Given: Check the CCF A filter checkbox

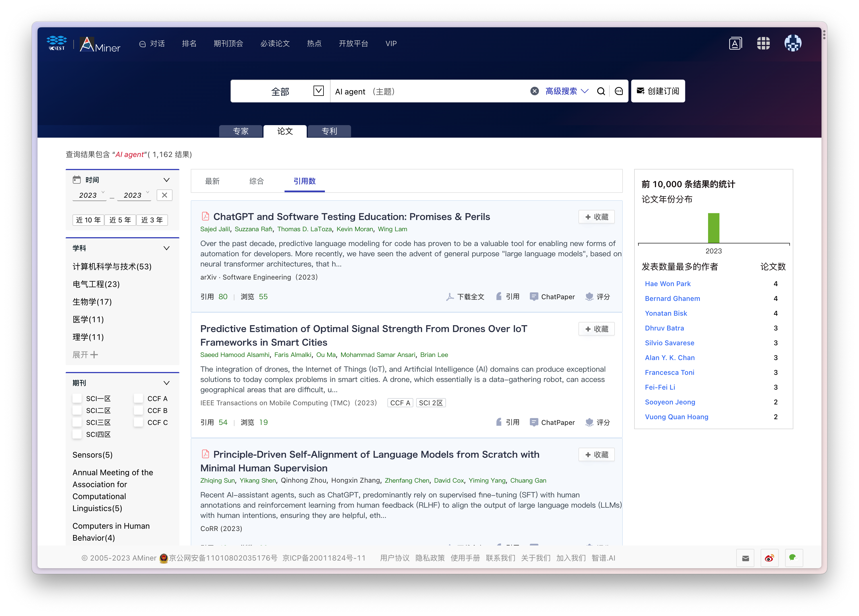Looking at the screenshot, I should tap(139, 398).
